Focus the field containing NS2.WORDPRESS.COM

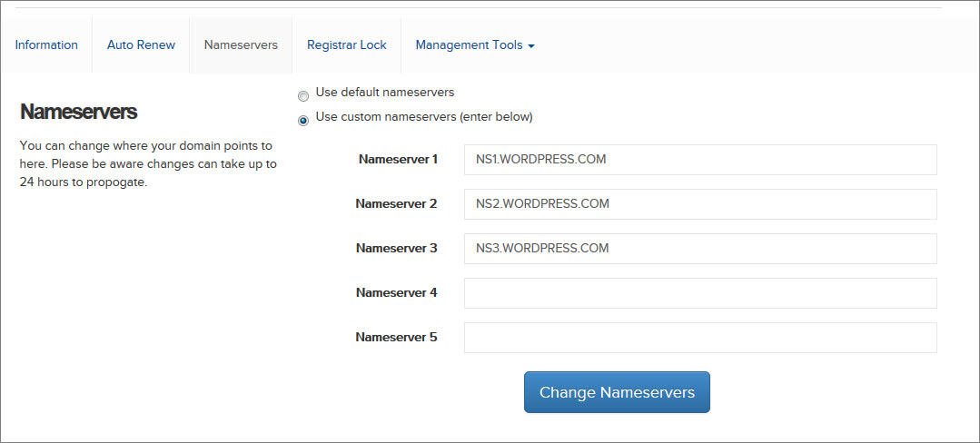[699, 204]
